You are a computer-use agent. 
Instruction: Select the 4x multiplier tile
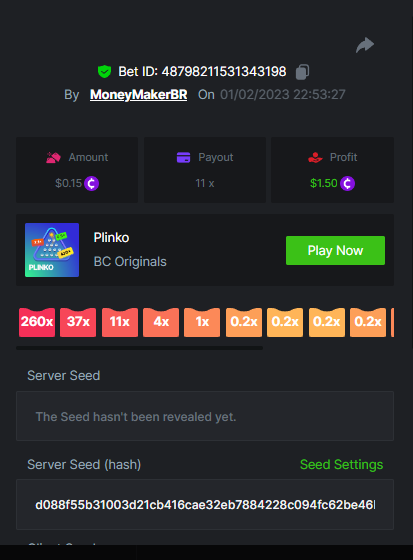161,322
